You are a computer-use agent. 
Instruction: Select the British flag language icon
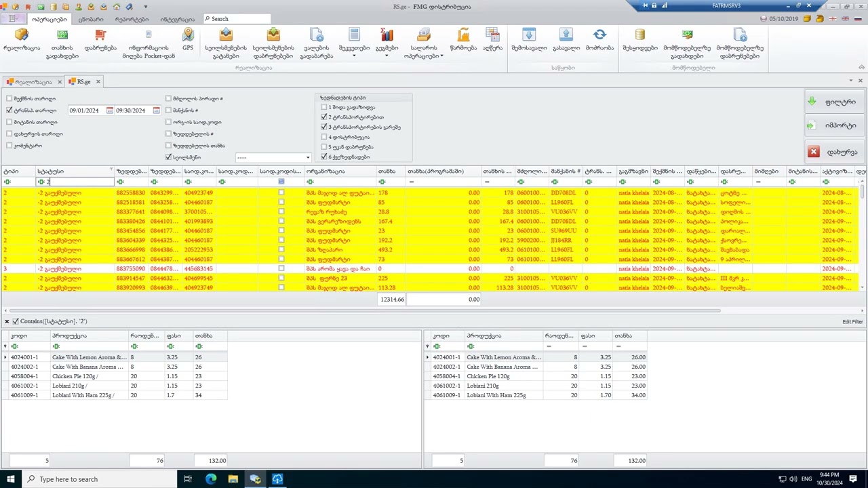846,19
